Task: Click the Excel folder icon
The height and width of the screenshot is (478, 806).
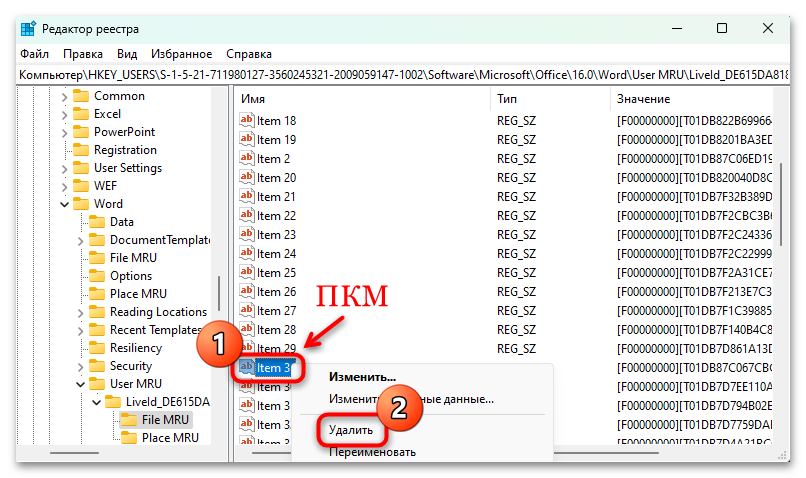Action: pos(81,114)
